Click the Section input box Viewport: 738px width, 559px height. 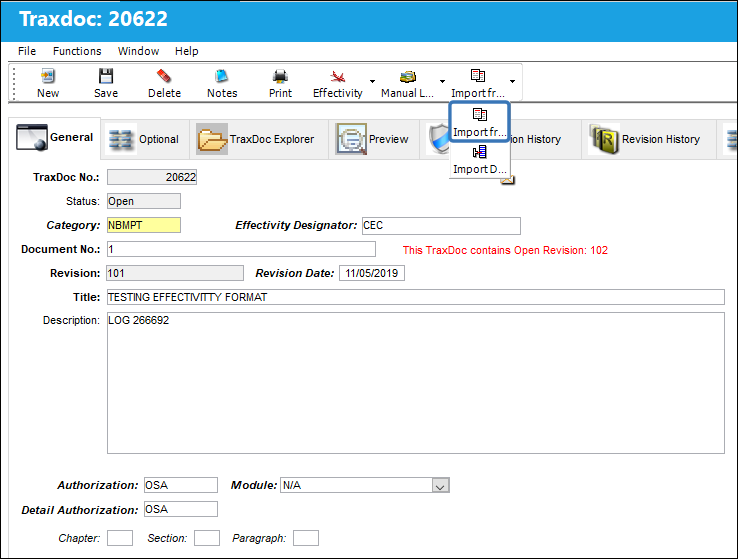click(x=207, y=538)
